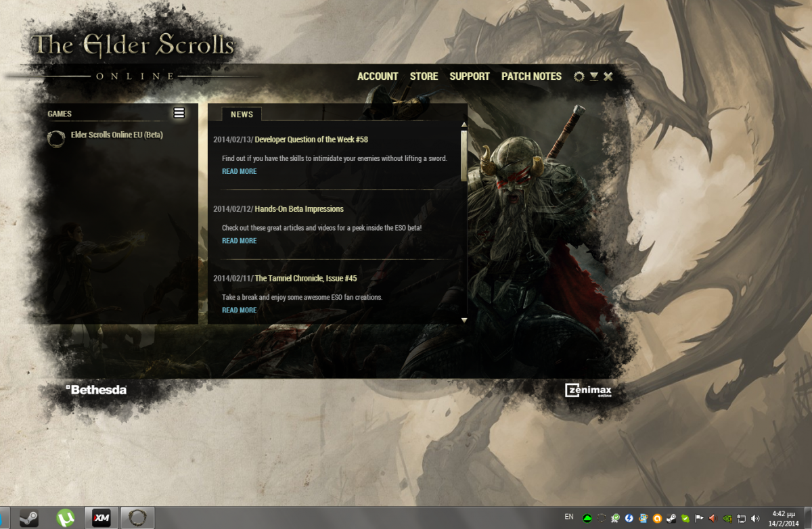Click the news scrollbar down arrow
The width and height of the screenshot is (812, 529).
pyautogui.click(x=464, y=319)
